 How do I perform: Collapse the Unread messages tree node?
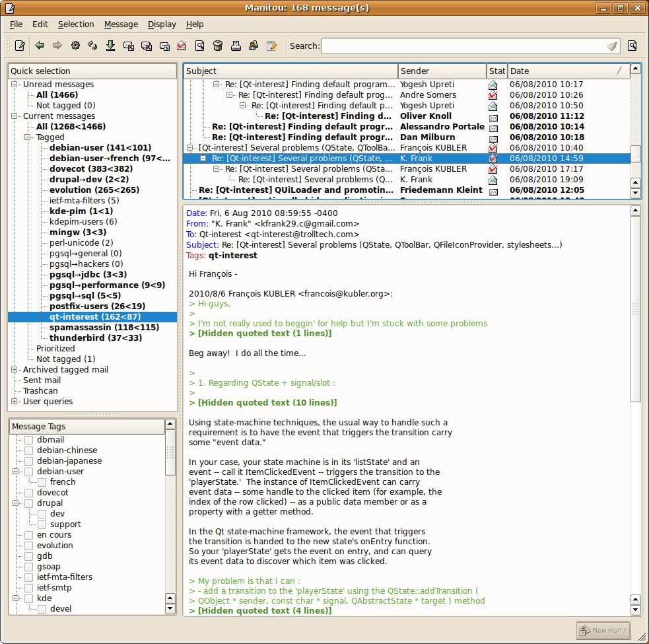click(15, 85)
